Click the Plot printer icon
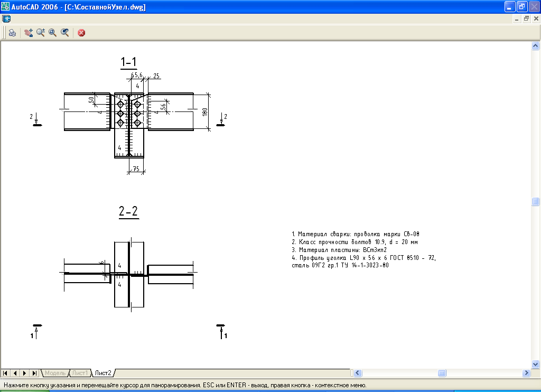This screenshot has height=392, width=541. click(x=12, y=33)
